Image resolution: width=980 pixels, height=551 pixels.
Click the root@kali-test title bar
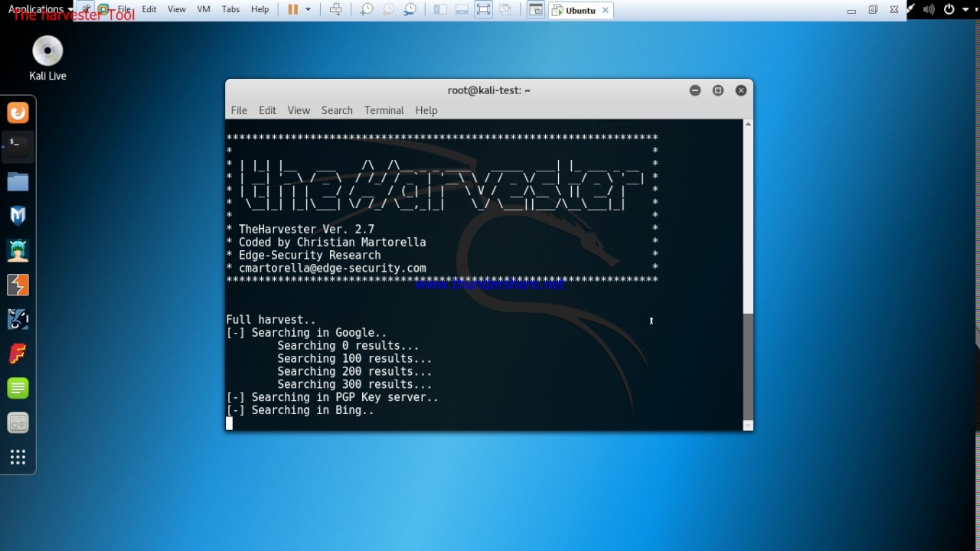point(489,90)
